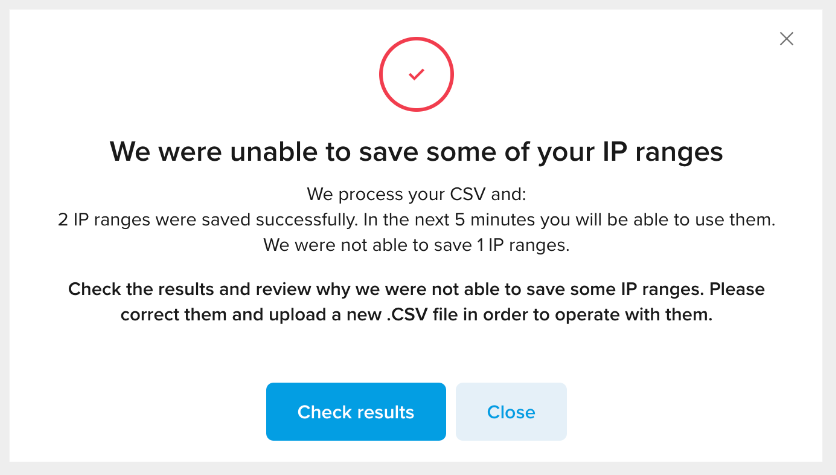Click the "Check results" label text
The height and width of the screenshot is (475, 836).
tap(356, 412)
